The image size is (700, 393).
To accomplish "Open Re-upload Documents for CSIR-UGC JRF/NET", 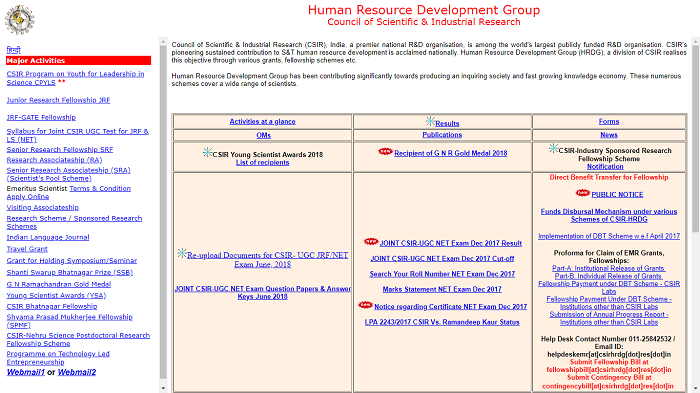I will (268, 259).
